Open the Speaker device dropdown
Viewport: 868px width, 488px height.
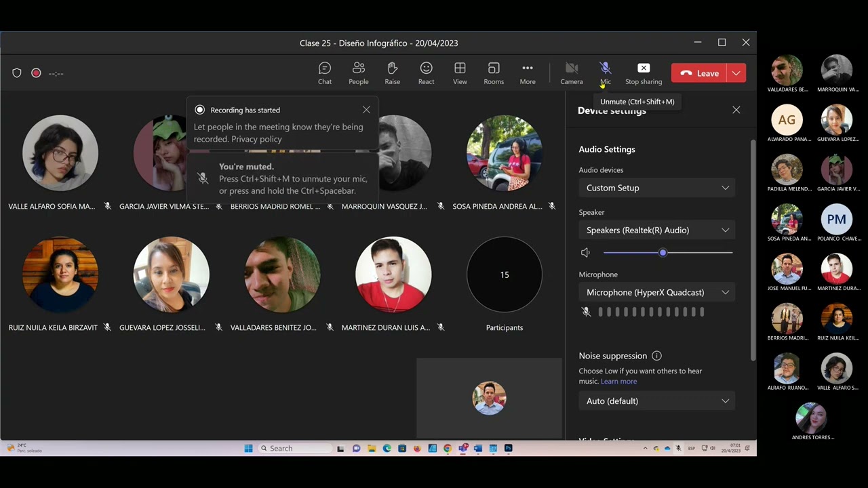[657, 230]
